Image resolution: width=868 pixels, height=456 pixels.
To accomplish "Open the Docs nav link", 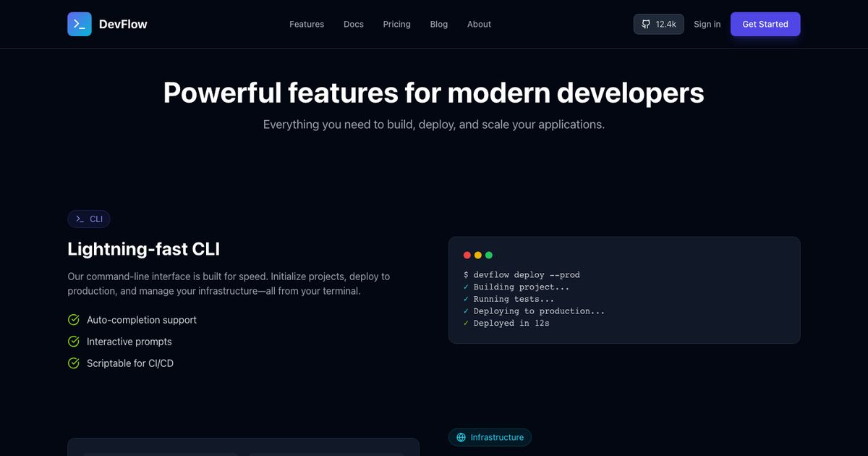I will click(x=354, y=24).
